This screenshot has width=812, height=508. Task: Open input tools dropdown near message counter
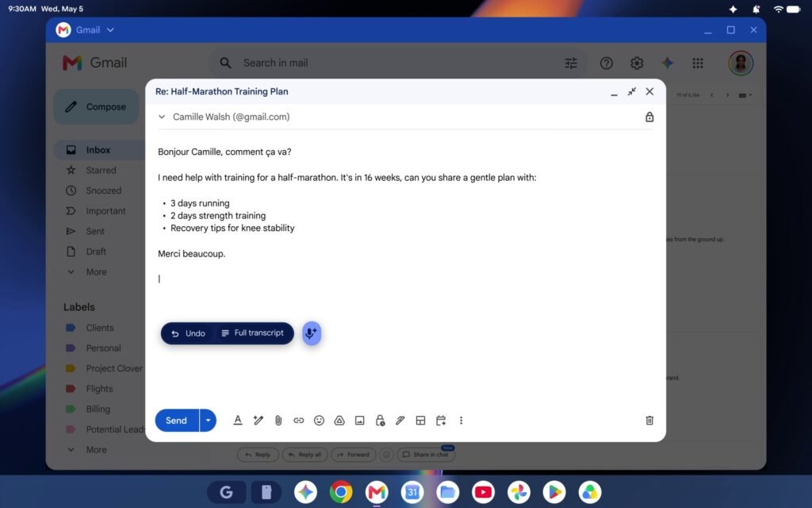pyautogui.click(x=745, y=95)
